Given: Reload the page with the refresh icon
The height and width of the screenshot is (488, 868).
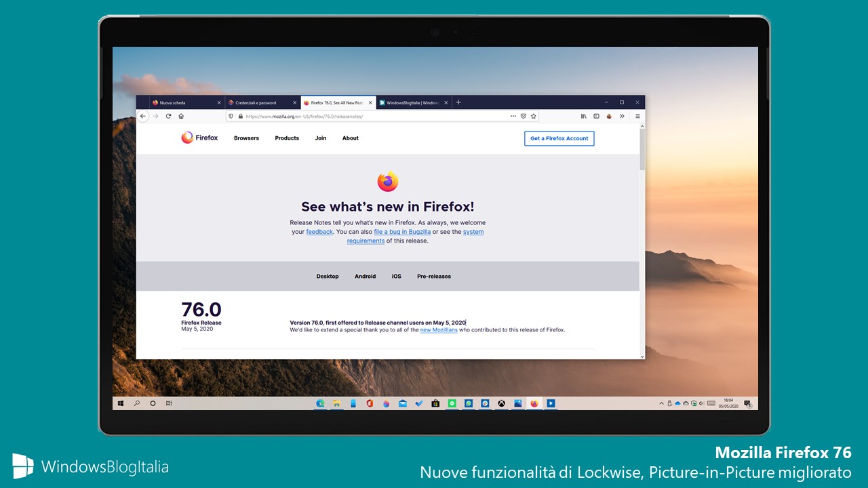Looking at the screenshot, I should (x=168, y=116).
